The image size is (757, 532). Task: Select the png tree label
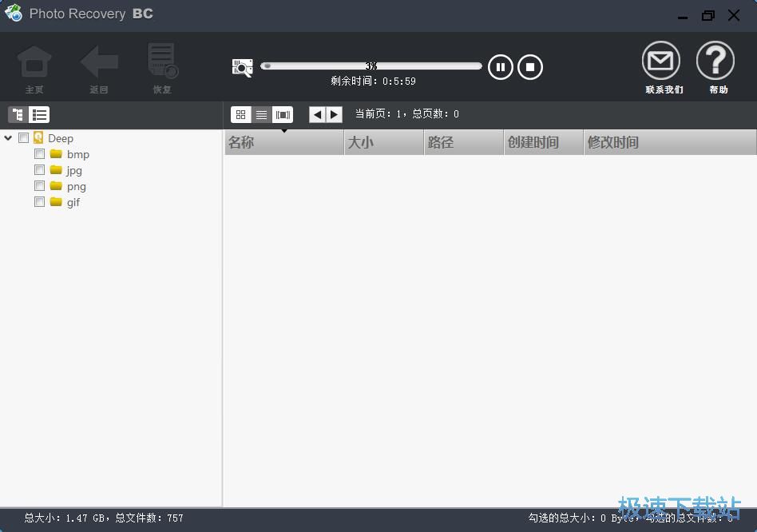[x=77, y=186]
